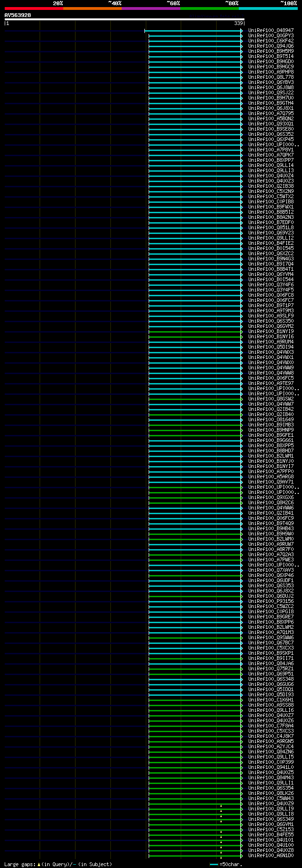
Task: Click the label UniRef100_C0P399
Action: click(x=271, y=762)
